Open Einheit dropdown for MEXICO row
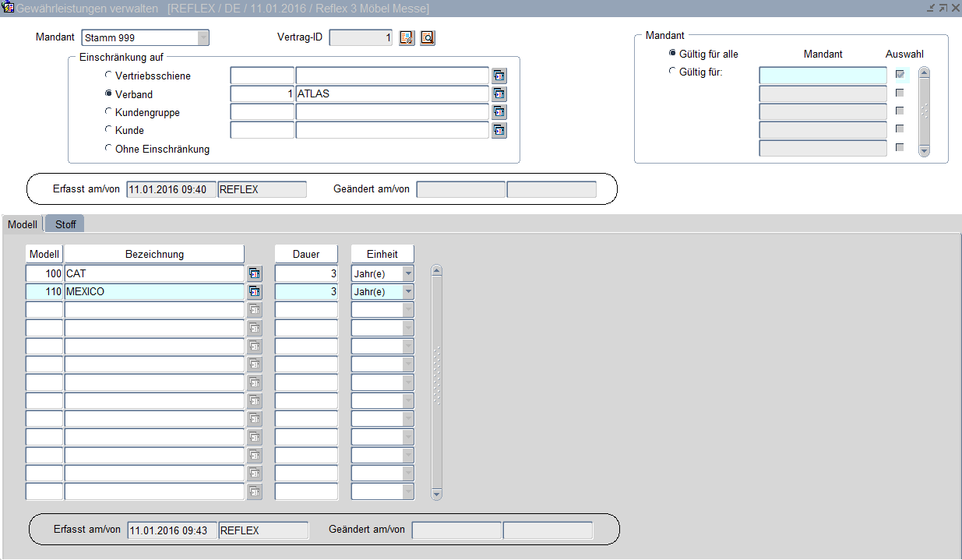Screen dimensions: 962x560 [x=408, y=291]
